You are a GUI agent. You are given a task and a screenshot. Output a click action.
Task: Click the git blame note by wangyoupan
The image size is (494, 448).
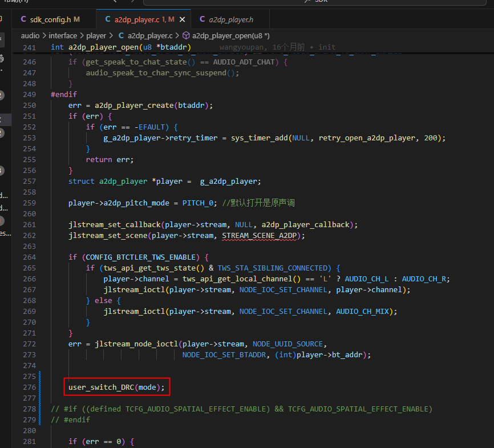click(x=278, y=47)
